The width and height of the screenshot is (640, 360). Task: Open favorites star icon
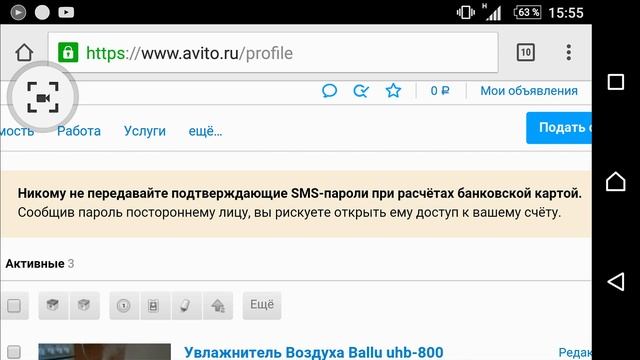tap(393, 91)
